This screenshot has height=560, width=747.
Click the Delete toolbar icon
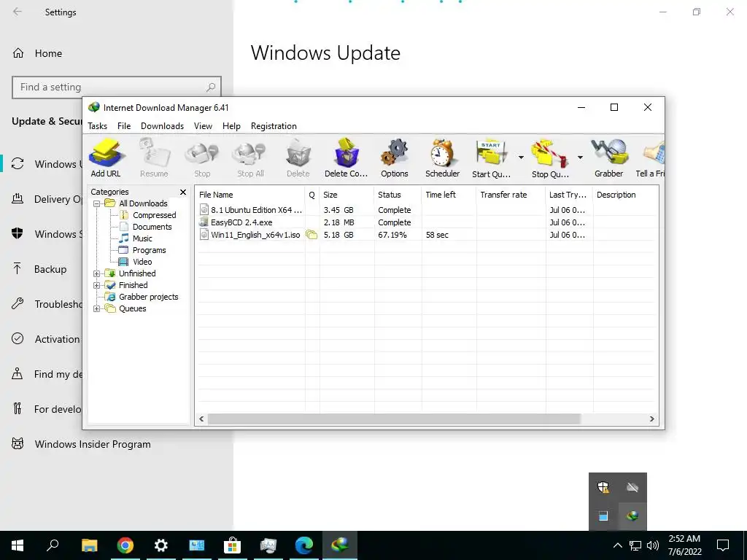pyautogui.click(x=298, y=158)
